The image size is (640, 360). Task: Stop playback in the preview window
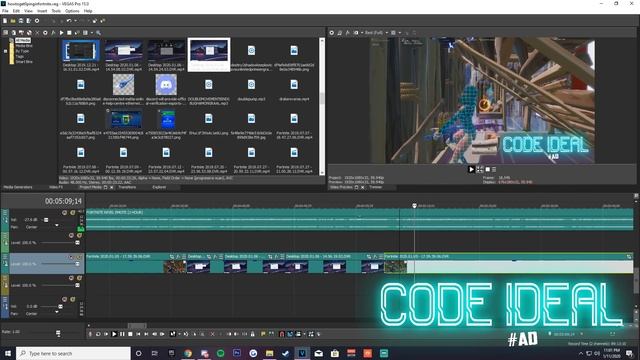click(487, 169)
